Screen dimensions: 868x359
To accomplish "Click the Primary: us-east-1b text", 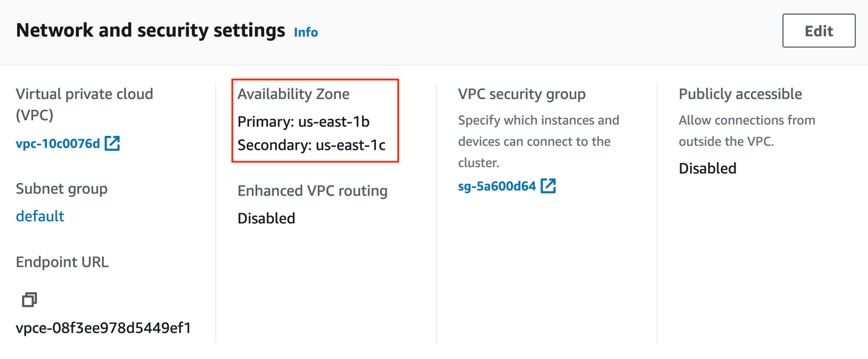I will click(303, 121).
